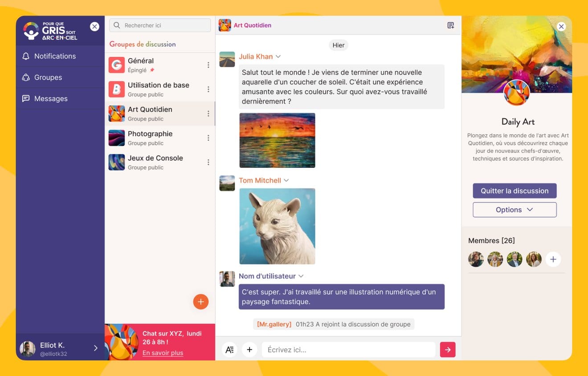The image size is (588, 376).
Task: Click the Écrivez ici message input
Action: (348, 350)
